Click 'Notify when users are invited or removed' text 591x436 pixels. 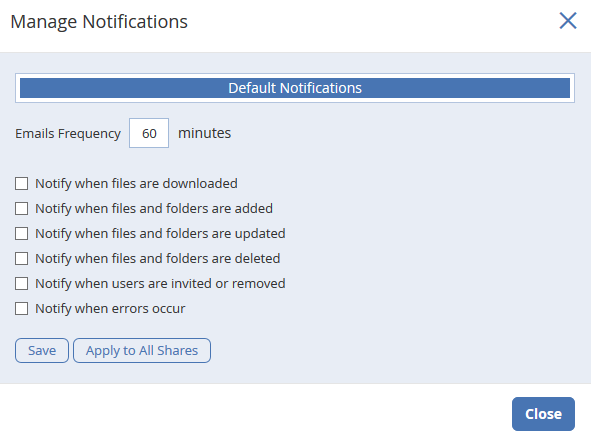tap(160, 283)
